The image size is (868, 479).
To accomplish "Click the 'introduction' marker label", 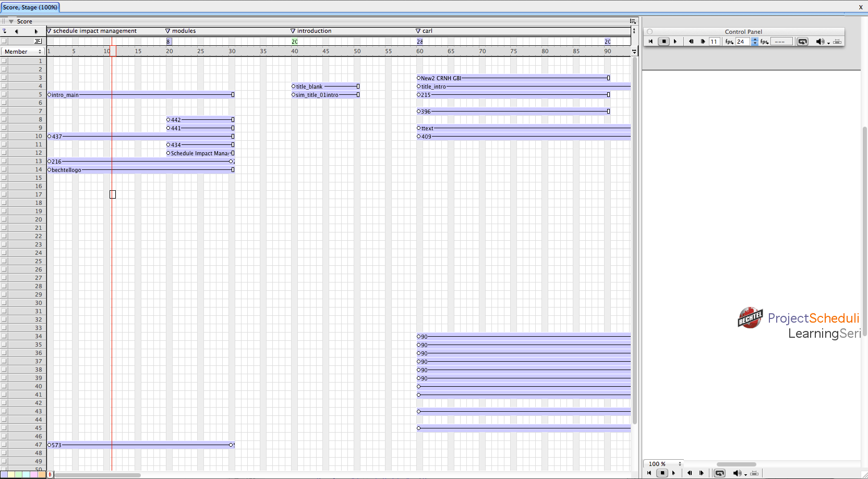I will (314, 31).
